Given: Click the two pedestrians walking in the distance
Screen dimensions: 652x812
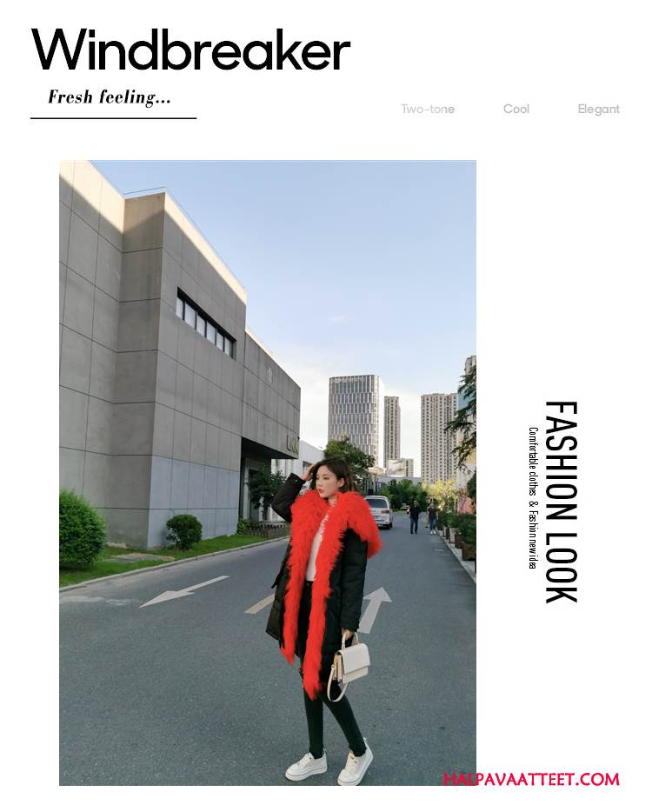Looking at the screenshot, I should tap(423, 516).
